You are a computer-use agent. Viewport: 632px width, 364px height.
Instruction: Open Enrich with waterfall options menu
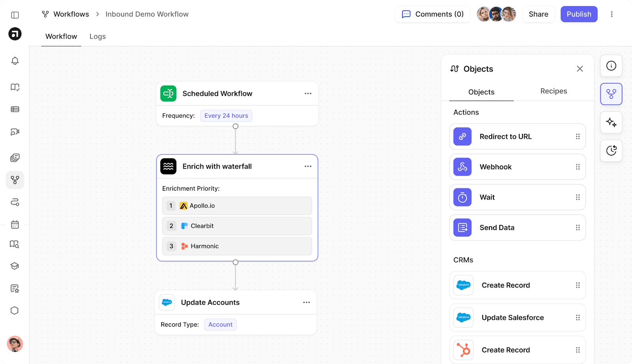[x=308, y=166]
